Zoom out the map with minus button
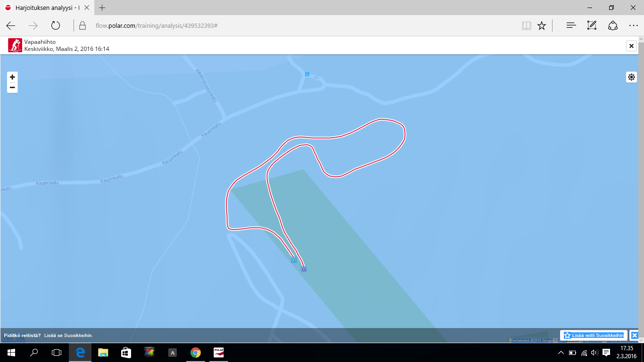This screenshot has width=644, height=362. click(x=12, y=88)
